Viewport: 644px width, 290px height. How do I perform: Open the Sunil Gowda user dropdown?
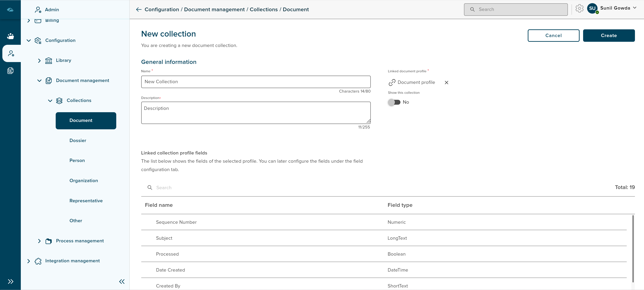coord(634,8)
